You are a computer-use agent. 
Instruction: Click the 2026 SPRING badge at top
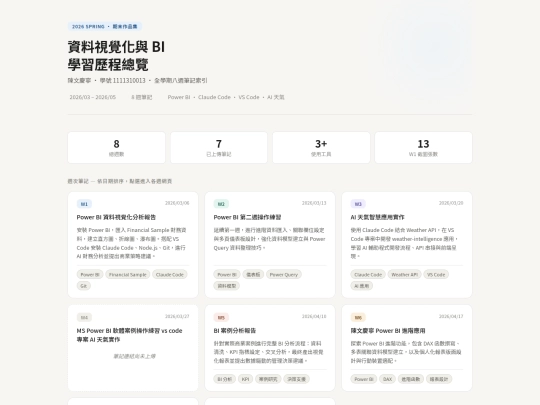tap(105, 27)
